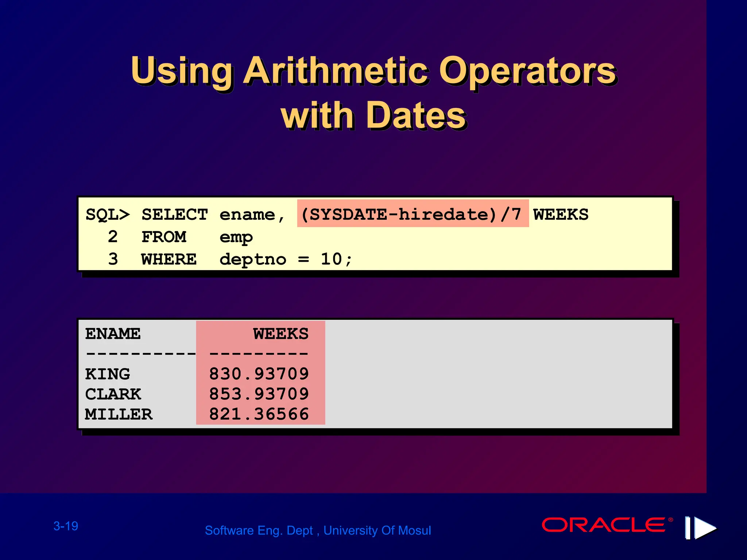Click the 'FROM' keyword on line 2
Image resolution: width=747 pixels, height=560 pixels.
tap(164, 237)
